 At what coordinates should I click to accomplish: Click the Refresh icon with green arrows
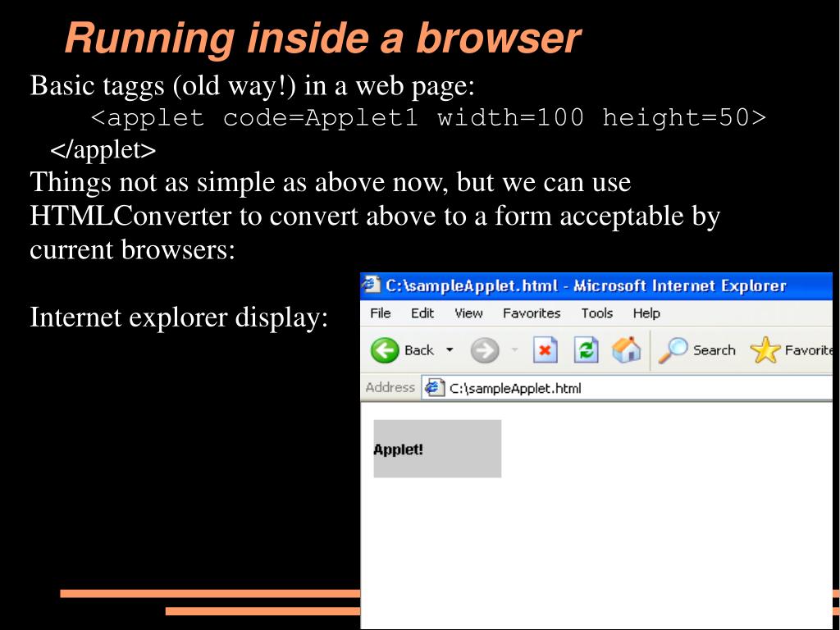[x=586, y=350]
